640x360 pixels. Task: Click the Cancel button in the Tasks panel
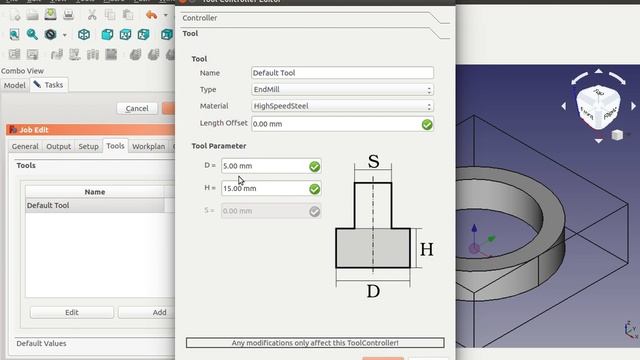137,109
